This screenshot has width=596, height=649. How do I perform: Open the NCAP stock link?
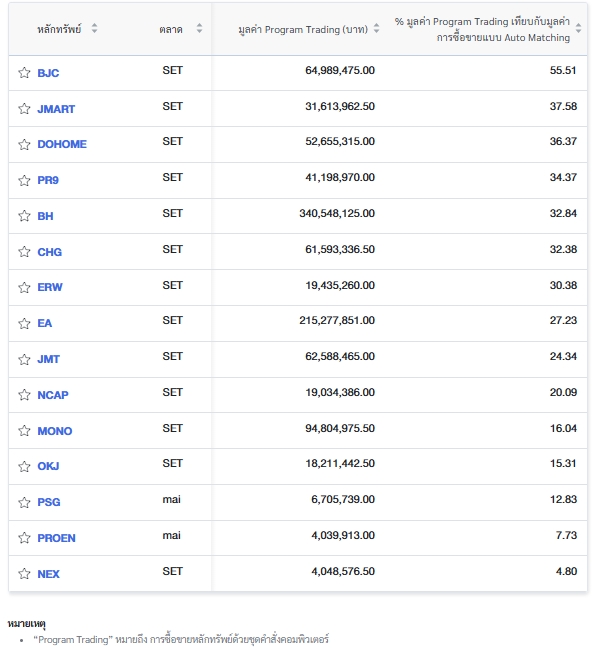tap(53, 395)
